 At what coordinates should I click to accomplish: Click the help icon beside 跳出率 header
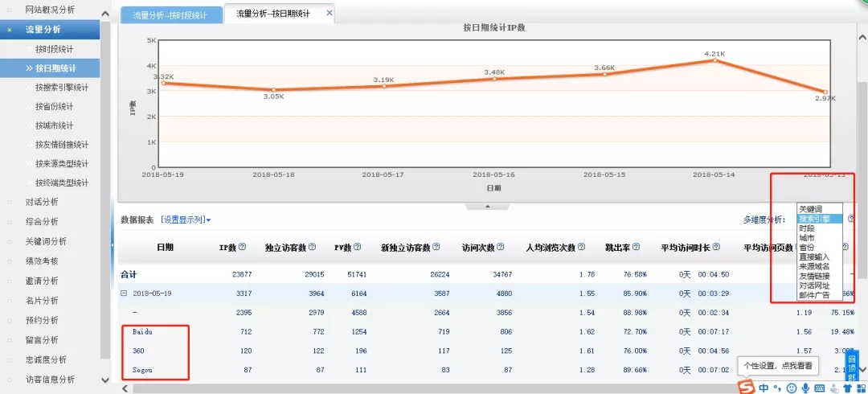click(x=637, y=247)
